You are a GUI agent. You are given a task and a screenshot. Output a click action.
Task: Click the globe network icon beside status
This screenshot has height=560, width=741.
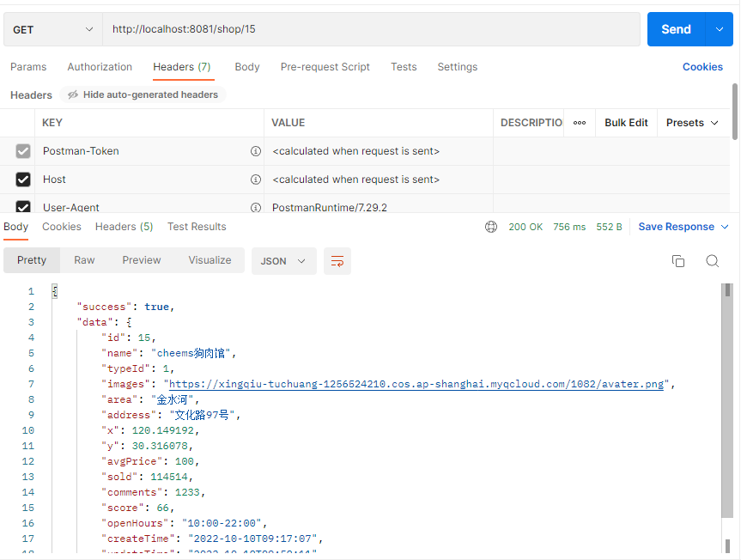pos(491,227)
